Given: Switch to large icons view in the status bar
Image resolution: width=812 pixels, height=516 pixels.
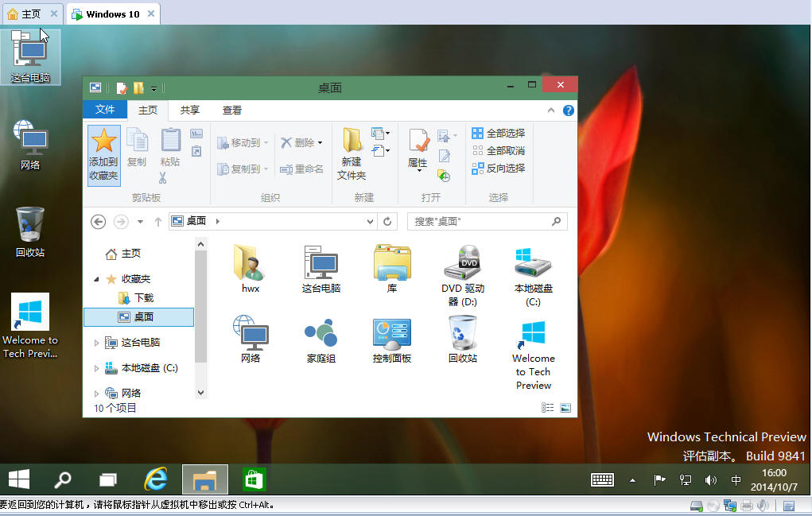Looking at the screenshot, I should point(565,408).
